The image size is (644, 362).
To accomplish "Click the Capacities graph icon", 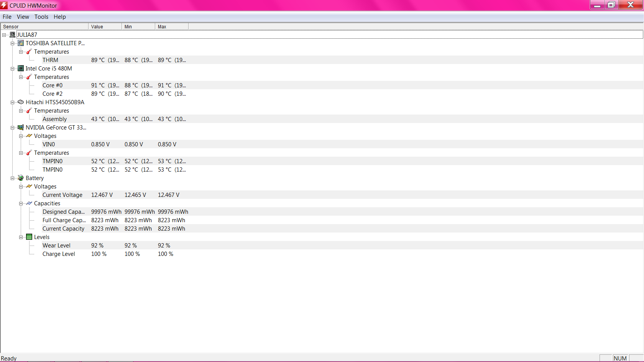I will (29, 203).
